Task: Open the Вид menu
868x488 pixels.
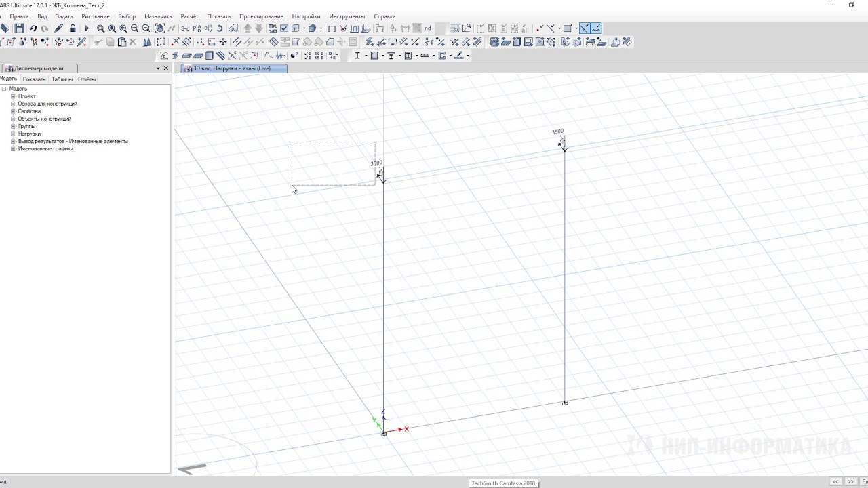Action: [42, 16]
